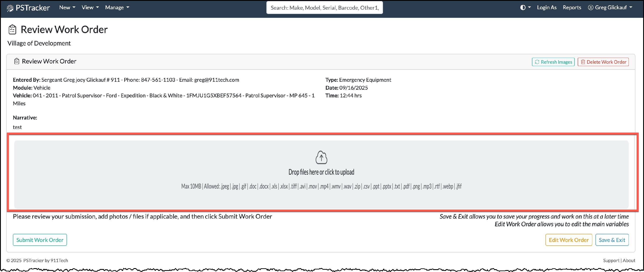Click the cloud upload arrow icon
This screenshot has height=272, width=644.
[x=321, y=157]
